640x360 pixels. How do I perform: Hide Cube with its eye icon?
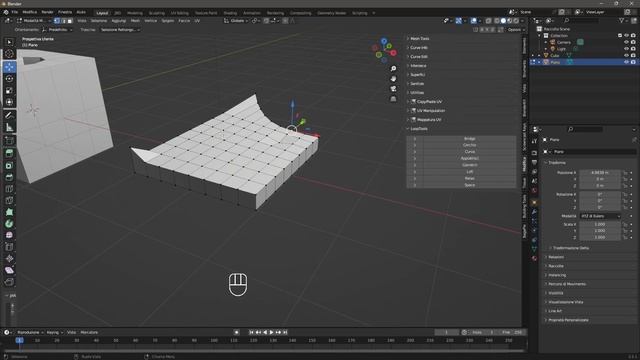[626, 55]
